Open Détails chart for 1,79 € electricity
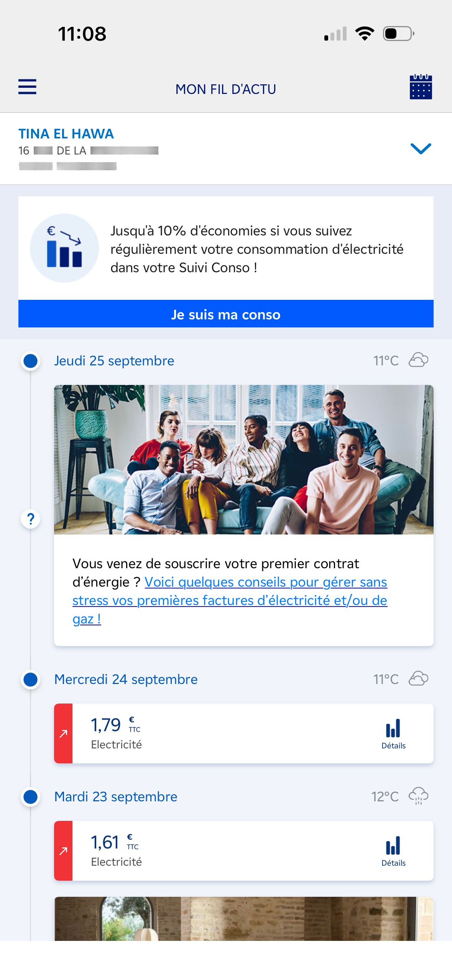Viewport: 452px width, 980px height. [x=393, y=734]
